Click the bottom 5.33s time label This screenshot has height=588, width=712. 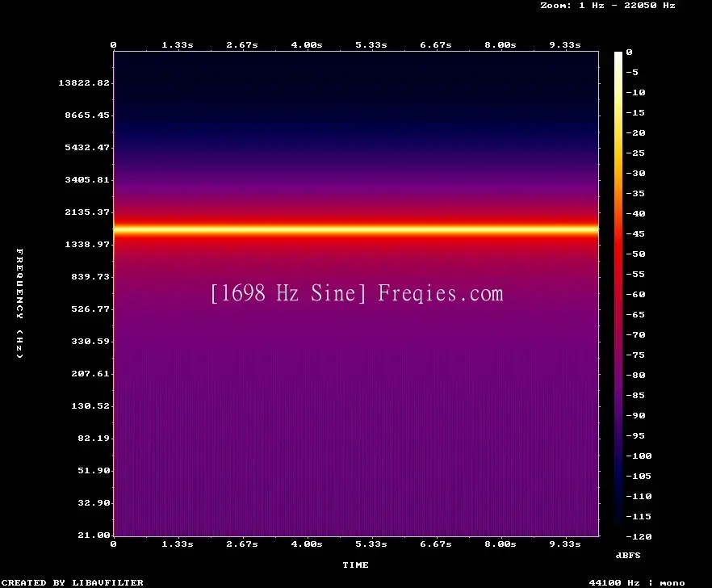(x=371, y=544)
